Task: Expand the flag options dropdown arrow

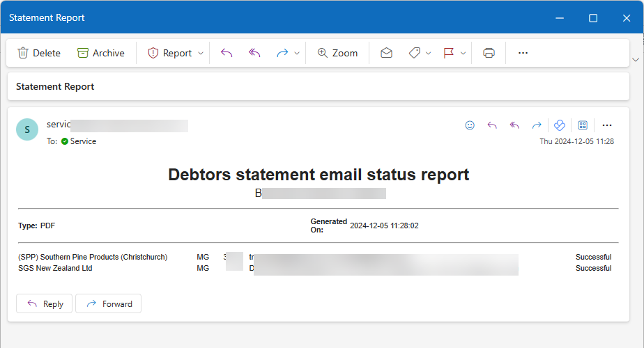Action: 463,53
